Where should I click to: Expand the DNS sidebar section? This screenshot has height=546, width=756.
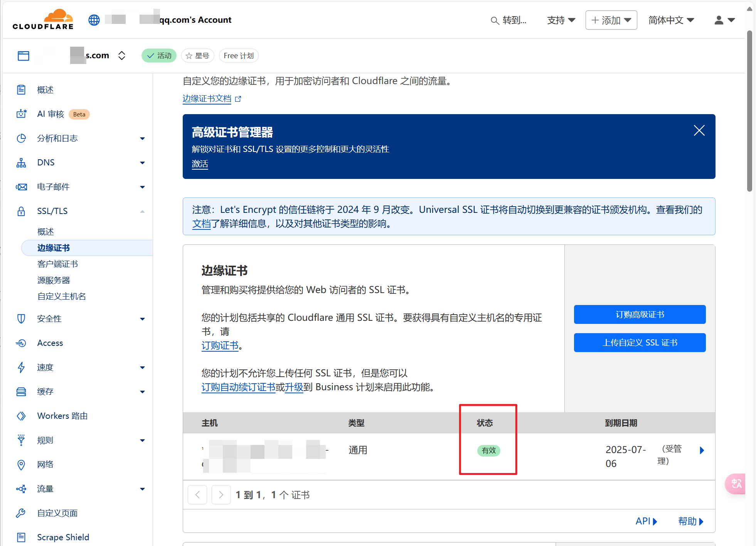pyautogui.click(x=142, y=163)
